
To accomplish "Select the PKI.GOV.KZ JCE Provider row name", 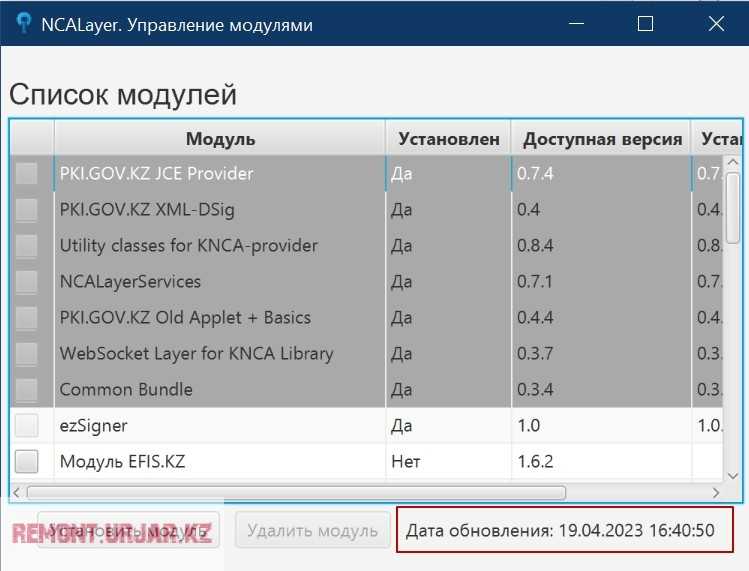I will click(x=156, y=173).
